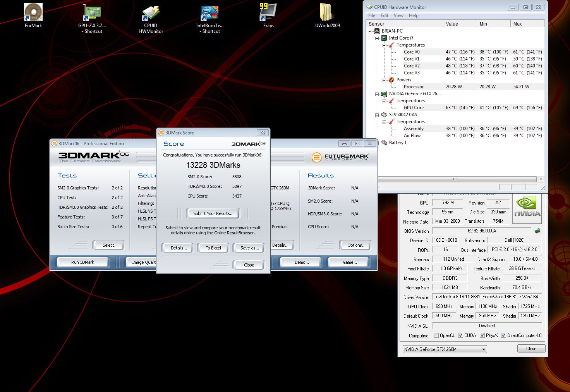570x392 pixels.
Task: Click the Details button in Score dialog
Action: (179, 248)
